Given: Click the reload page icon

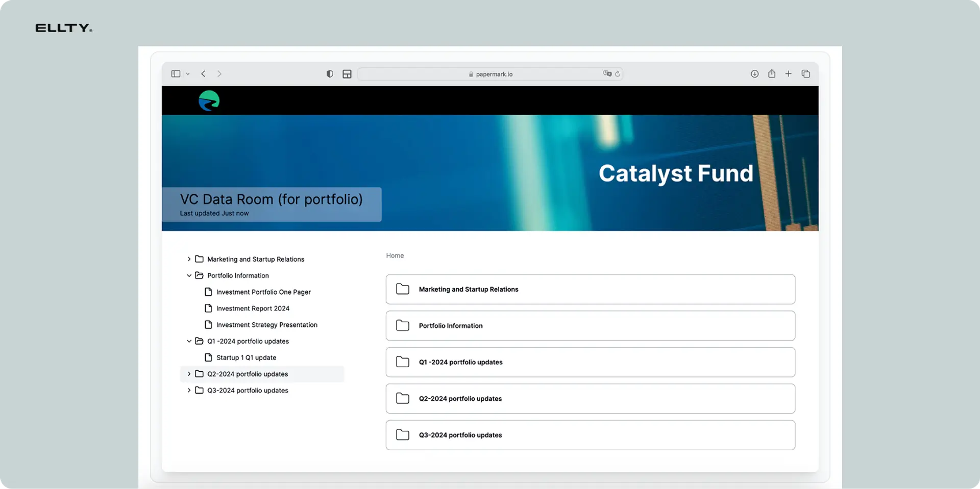Looking at the screenshot, I should (x=618, y=74).
